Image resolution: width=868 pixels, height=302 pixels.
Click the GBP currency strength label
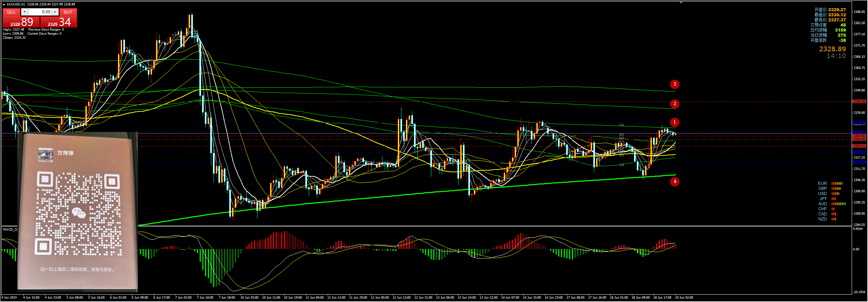pyautogui.click(x=822, y=189)
